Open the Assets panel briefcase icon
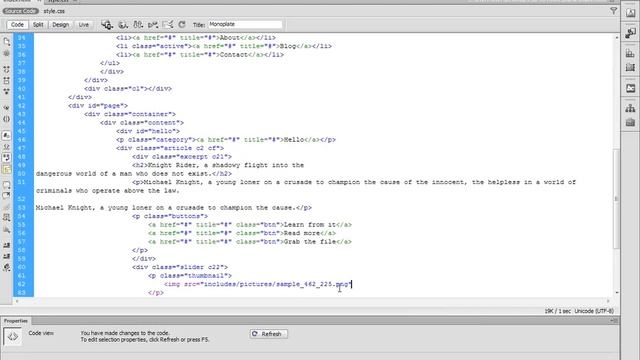The width and height of the screenshot is (640, 360). [x=630, y=122]
